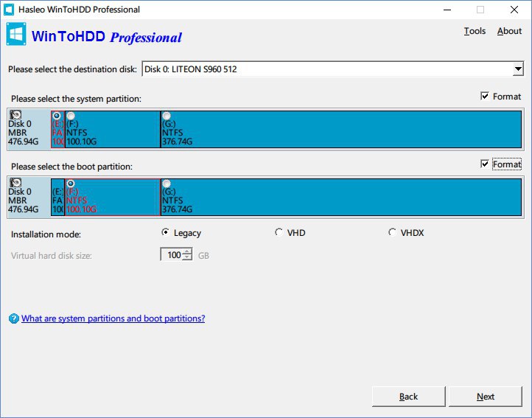Image resolution: width=532 pixels, height=418 pixels.
Task: Click the Back button
Action: click(x=408, y=397)
